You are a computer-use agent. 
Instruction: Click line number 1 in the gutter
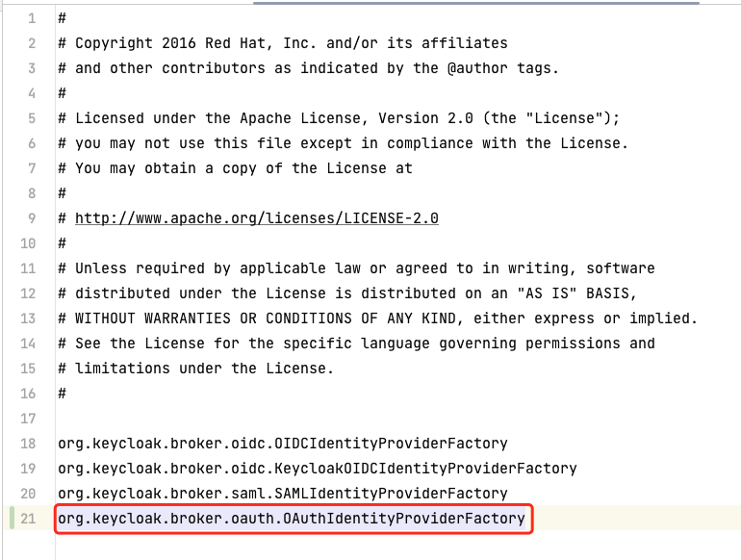click(x=32, y=18)
